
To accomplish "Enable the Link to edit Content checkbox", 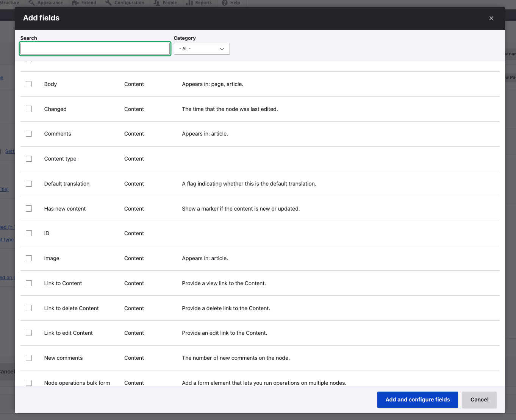I will click(29, 333).
